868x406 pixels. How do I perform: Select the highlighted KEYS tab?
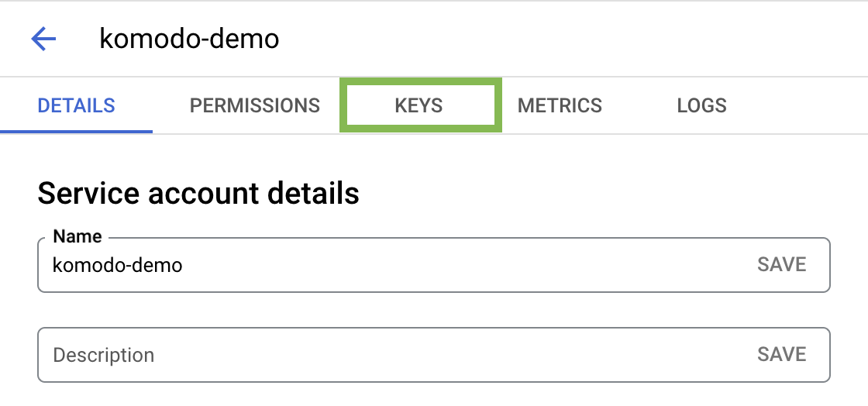(419, 106)
